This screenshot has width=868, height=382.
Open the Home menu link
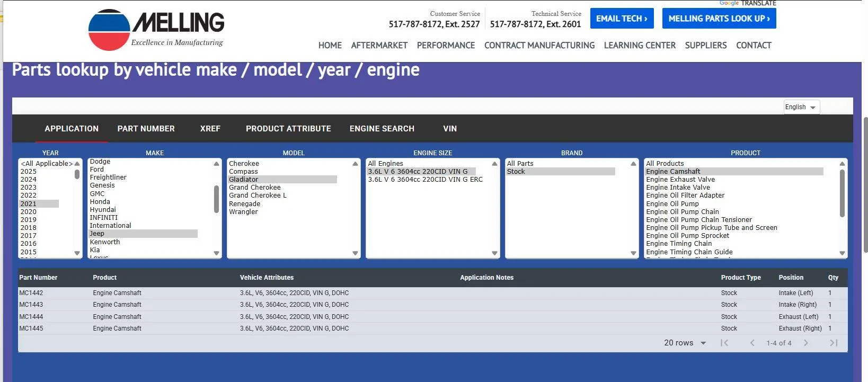pos(330,46)
